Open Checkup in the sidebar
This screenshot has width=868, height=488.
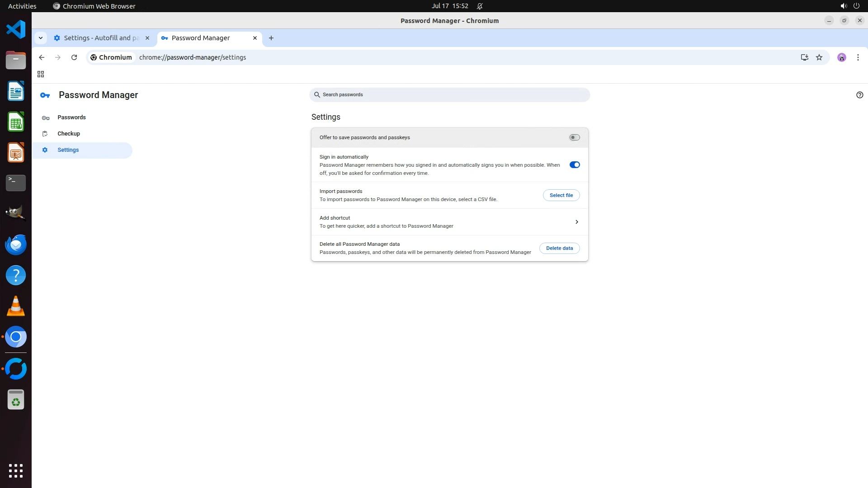[x=69, y=134]
